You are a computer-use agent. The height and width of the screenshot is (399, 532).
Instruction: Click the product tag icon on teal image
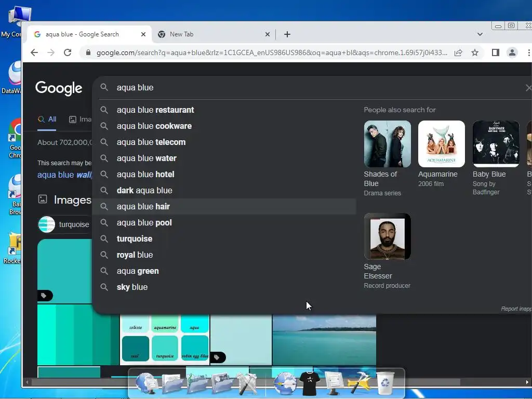(44, 296)
